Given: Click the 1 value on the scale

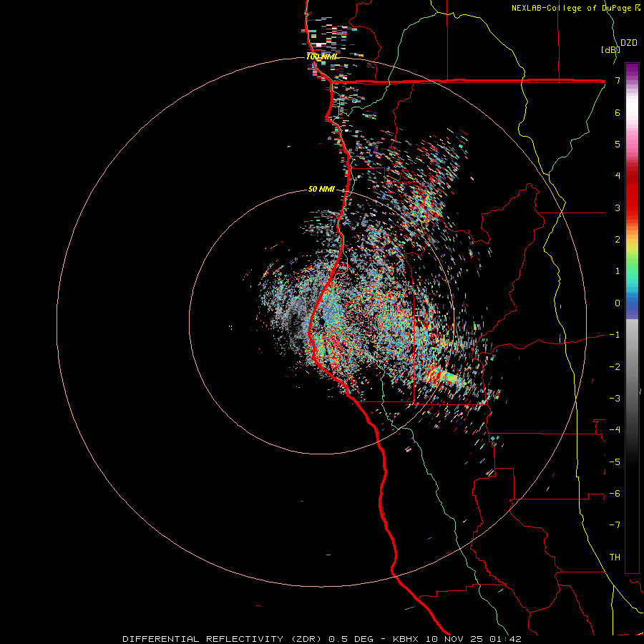Looking at the screenshot, I should (618, 271).
